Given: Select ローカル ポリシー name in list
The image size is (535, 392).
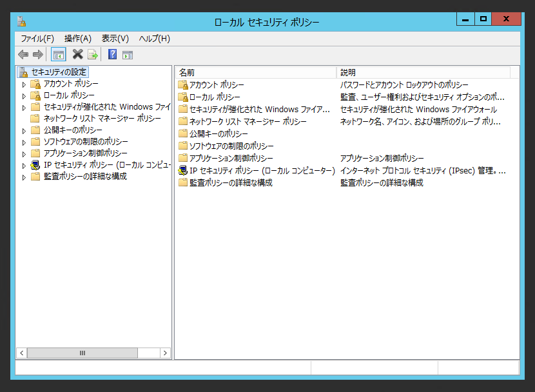Looking at the screenshot, I should pos(215,97).
